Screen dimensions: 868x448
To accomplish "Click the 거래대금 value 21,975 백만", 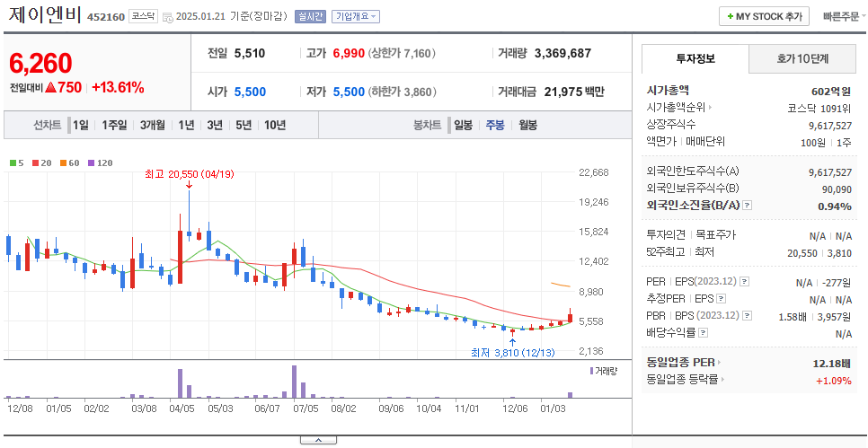I will 574,92.
